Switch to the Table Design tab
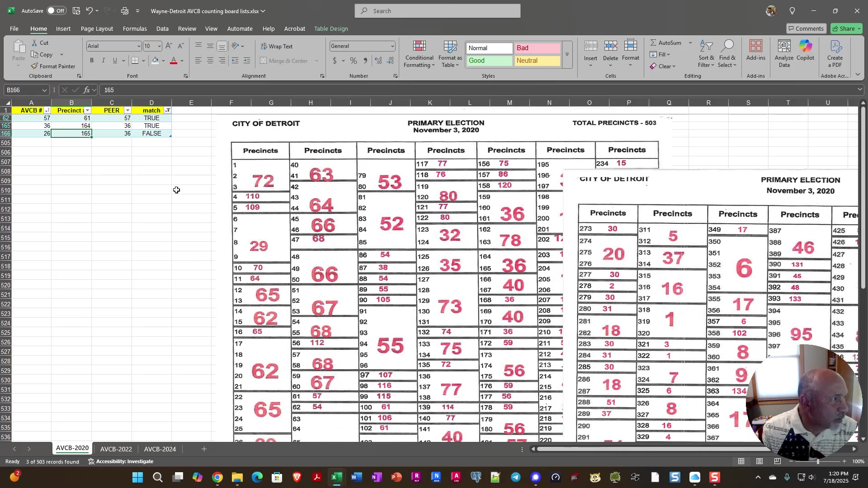 pos(331,28)
